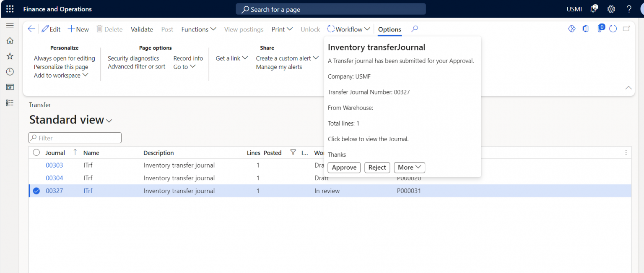Image resolution: width=644 pixels, height=273 pixels.
Task: View recently opened pages via clock icon
Action: click(10, 71)
